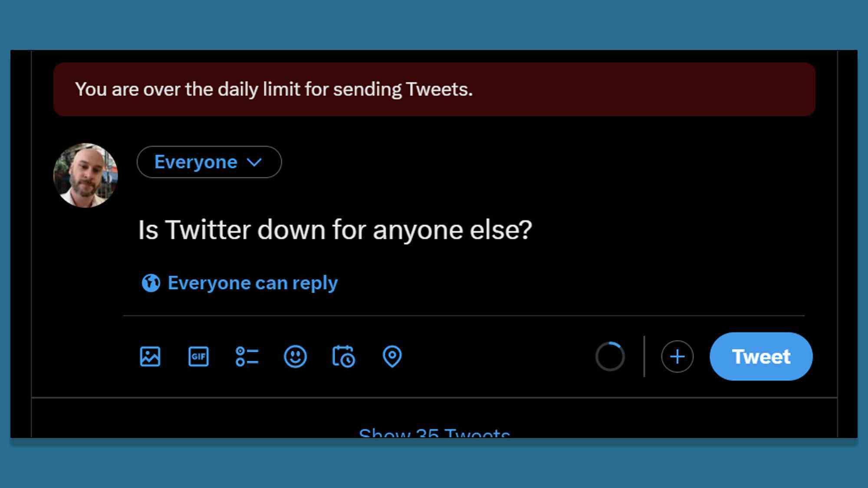Click the location tag icon

coord(393,356)
